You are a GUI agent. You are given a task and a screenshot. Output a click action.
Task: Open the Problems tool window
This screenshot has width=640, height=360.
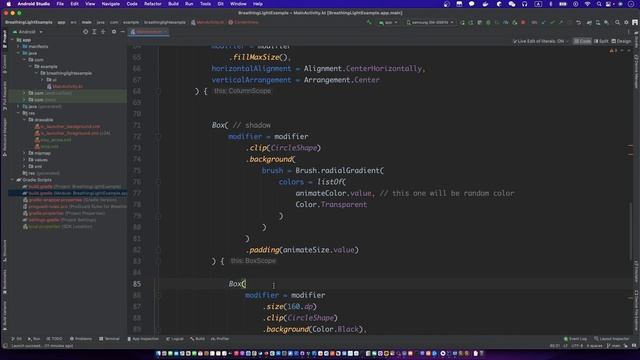coord(81,339)
